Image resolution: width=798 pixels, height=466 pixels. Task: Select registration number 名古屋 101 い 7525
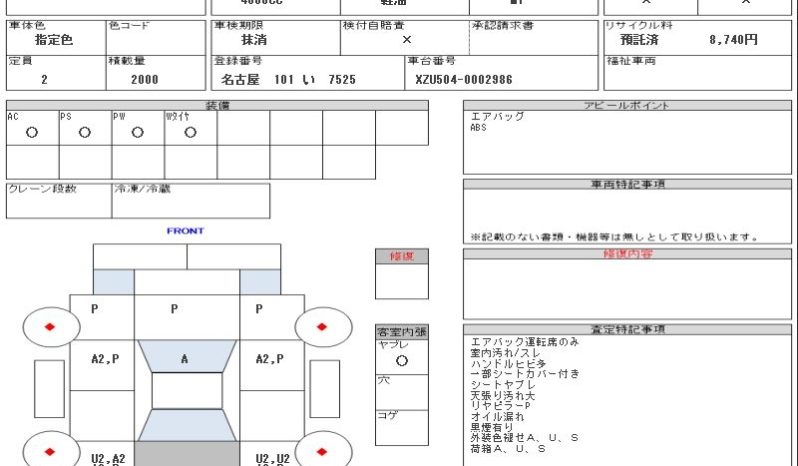pyautogui.click(x=288, y=80)
